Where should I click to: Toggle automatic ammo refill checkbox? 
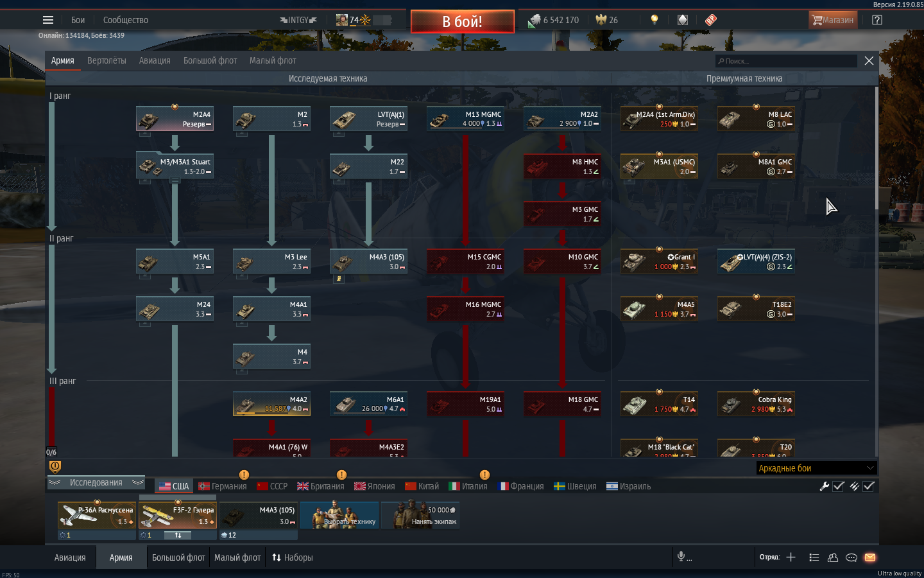pos(869,486)
